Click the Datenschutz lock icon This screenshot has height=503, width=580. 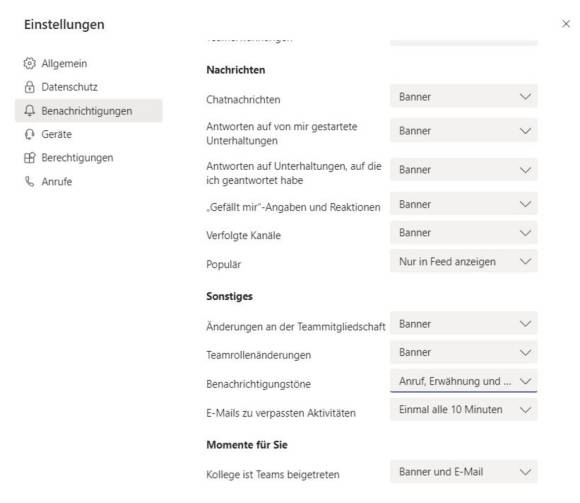(x=30, y=87)
